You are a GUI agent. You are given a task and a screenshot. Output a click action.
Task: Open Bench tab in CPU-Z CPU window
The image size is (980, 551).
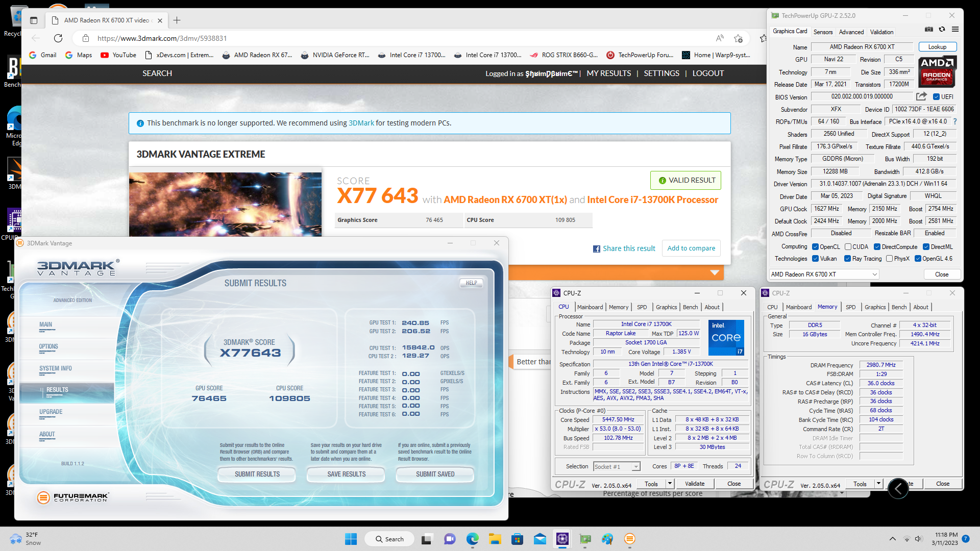click(x=690, y=307)
